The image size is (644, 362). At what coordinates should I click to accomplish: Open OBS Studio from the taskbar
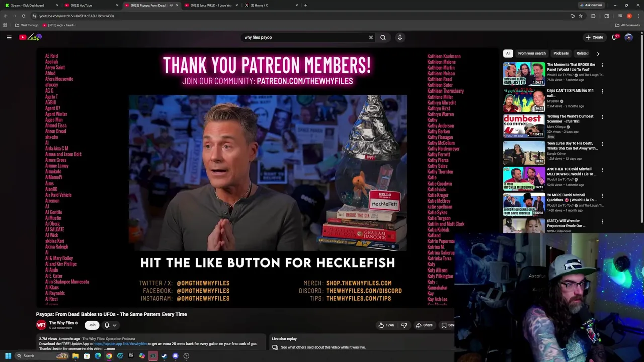coord(186,356)
